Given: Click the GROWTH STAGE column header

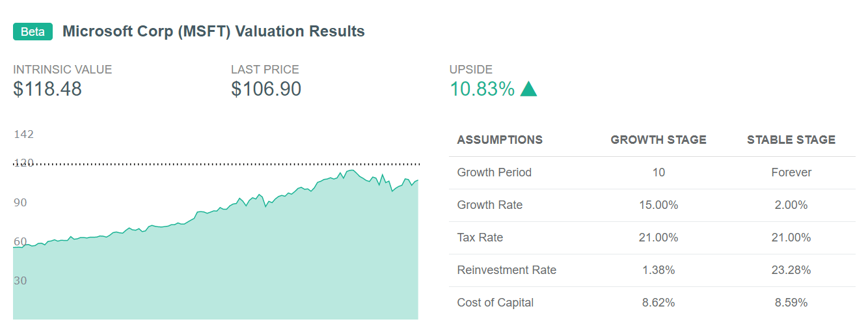Looking at the screenshot, I should 658,140.
